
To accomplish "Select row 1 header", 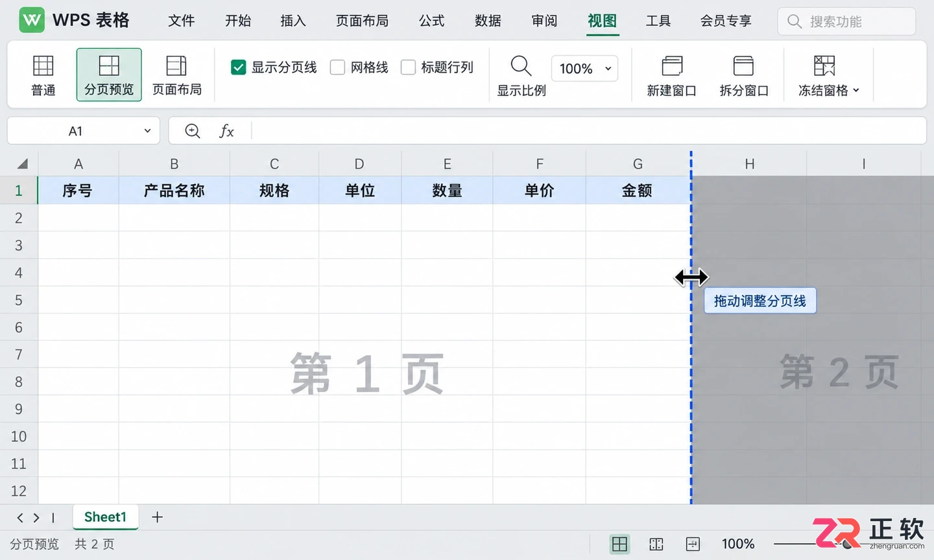I will pos(19,191).
